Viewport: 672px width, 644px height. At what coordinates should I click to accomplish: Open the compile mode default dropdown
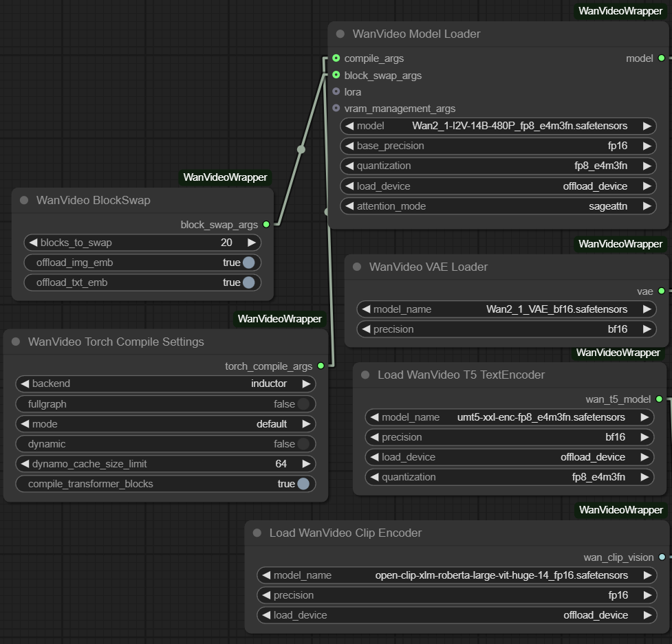[x=166, y=424]
